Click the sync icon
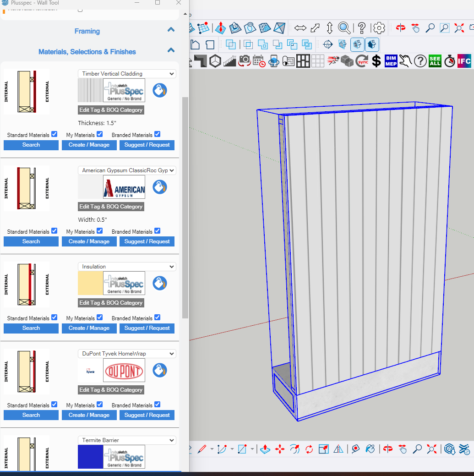Image resolution: width=474 pixels, height=476 pixels. click(362, 61)
